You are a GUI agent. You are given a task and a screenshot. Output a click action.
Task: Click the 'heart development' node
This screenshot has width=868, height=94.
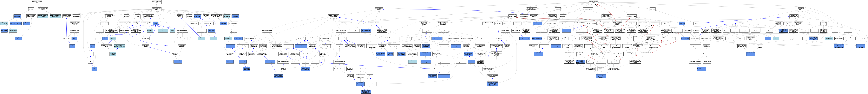point(288,46)
